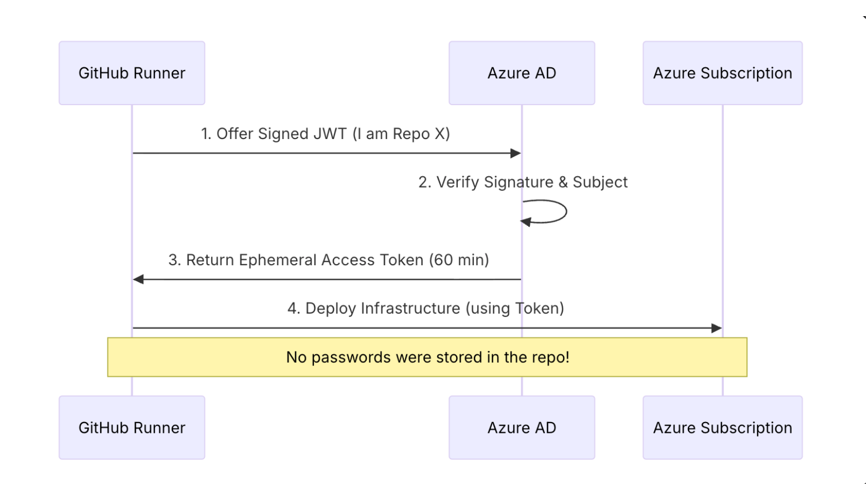
Task: Click the bottom Azure Subscription participant box
Action: coord(722,427)
